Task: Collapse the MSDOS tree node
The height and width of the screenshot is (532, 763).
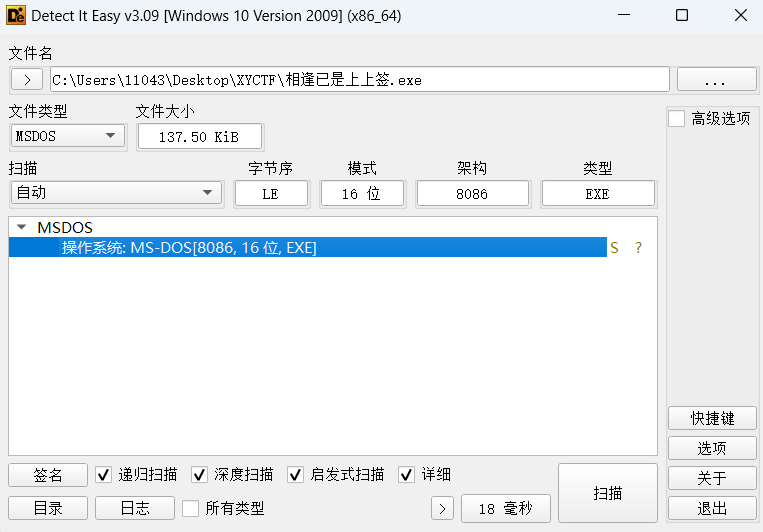Action: pyautogui.click(x=21, y=227)
